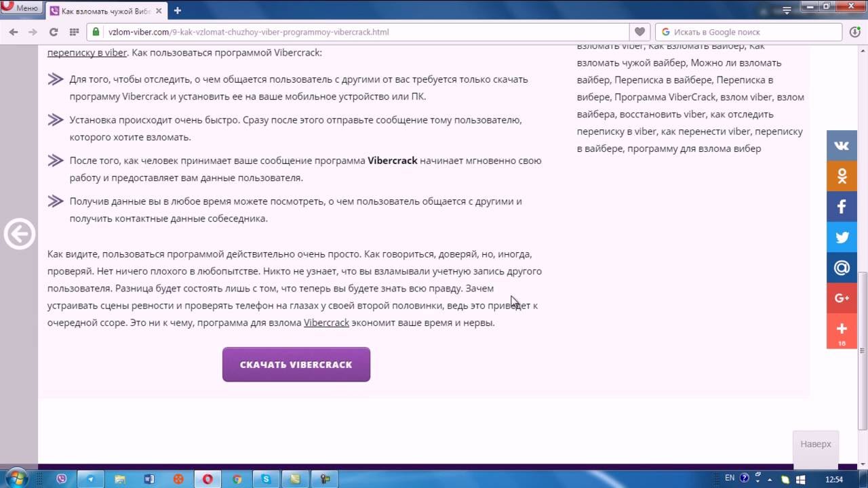The width and height of the screenshot is (868, 488).
Task: Open the Opera Меню button
Action: click(x=22, y=7)
